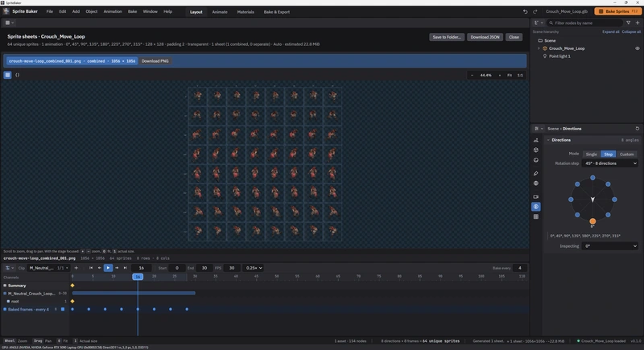Switch to the Materials workspace tab

pyautogui.click(x=246, y=12)
